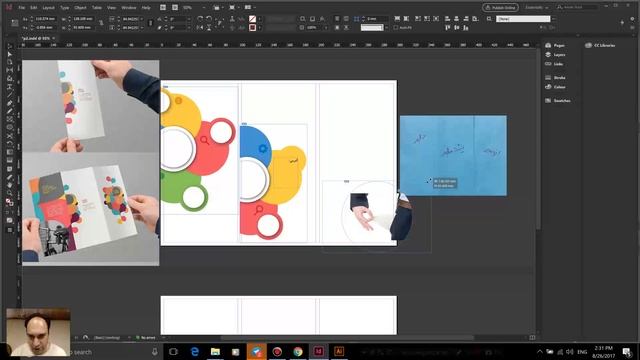Click the Align Left Edges icon
This screenshot has height=360, width=640.
click(447, 19)
